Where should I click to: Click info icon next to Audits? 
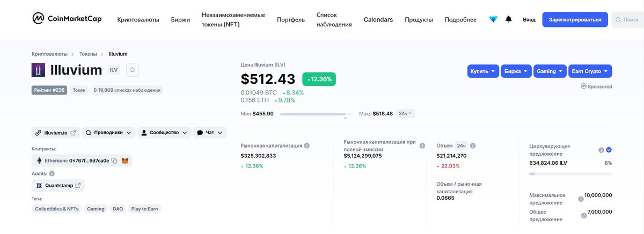52,173
